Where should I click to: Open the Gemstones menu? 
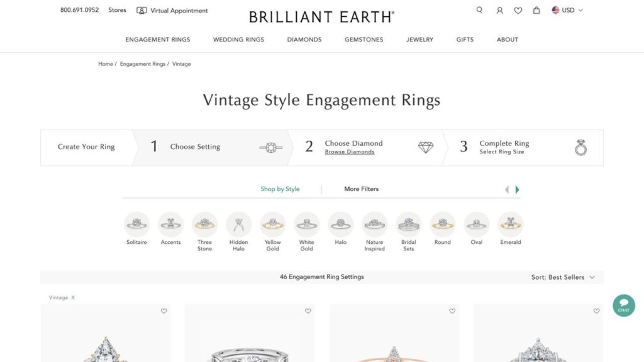point(364,40)
